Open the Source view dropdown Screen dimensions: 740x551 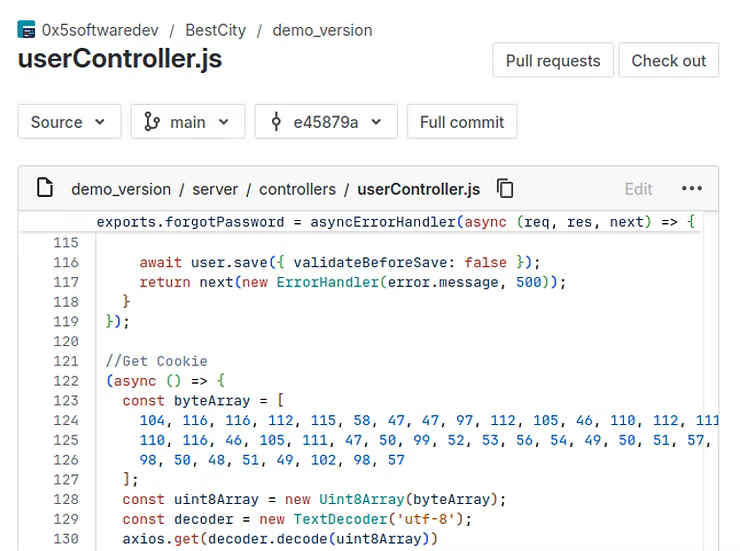pyautogui.click(x=69, y=122)
